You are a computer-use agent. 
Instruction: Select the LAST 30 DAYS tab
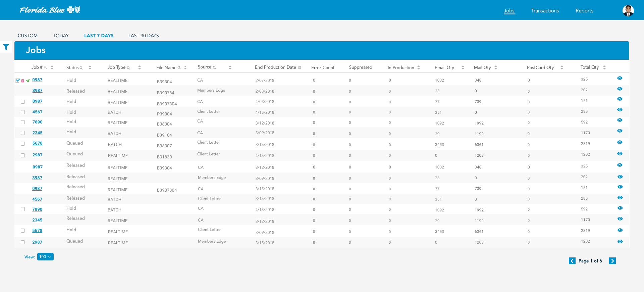144,36
